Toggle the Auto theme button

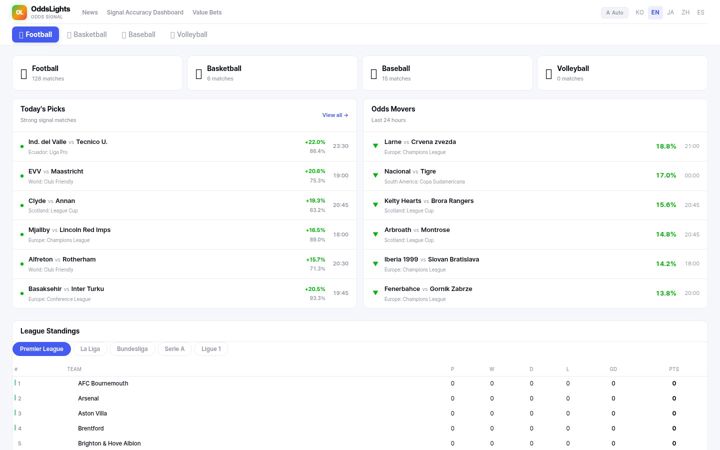614,12
